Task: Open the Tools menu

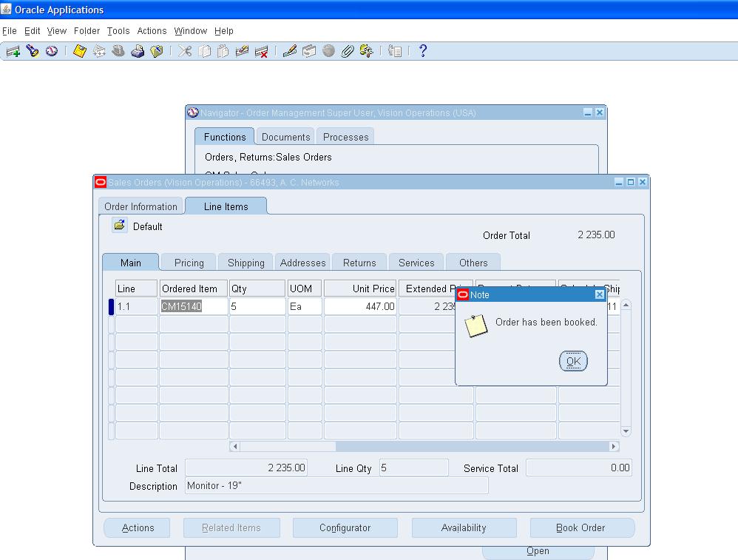Action: [x=118, y=31]
